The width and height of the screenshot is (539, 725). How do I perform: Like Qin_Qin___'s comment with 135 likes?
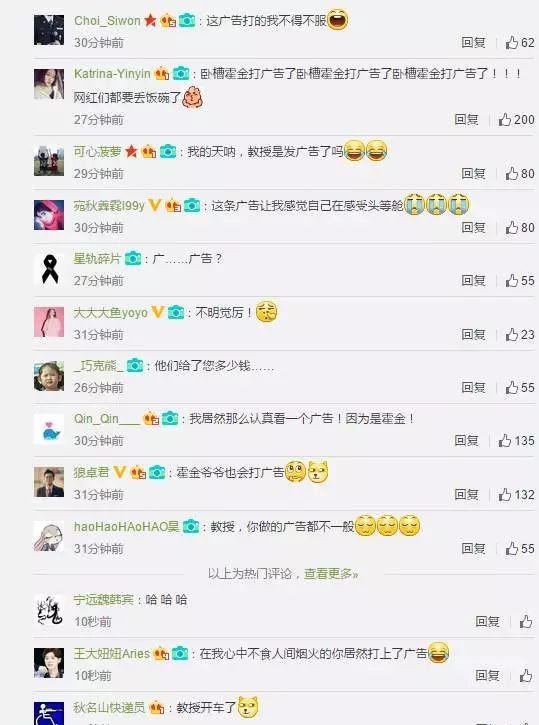pos(505,441)
